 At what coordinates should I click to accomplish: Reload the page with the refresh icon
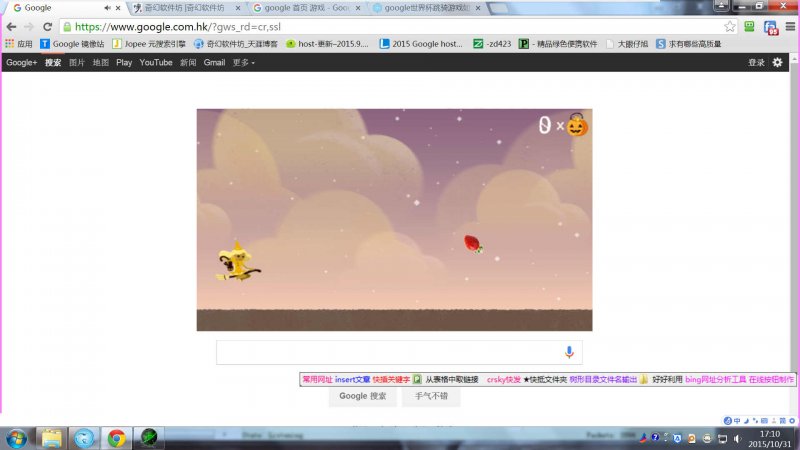point(47,27)
